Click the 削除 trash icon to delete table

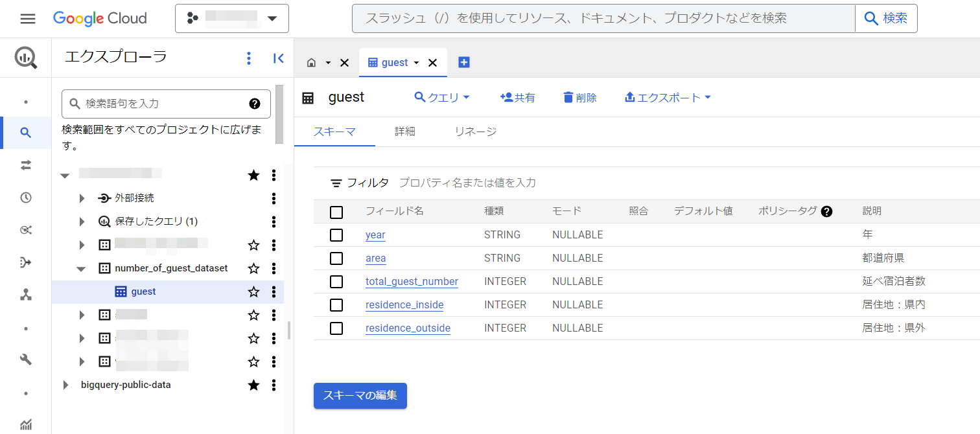[x=579, y=97]
